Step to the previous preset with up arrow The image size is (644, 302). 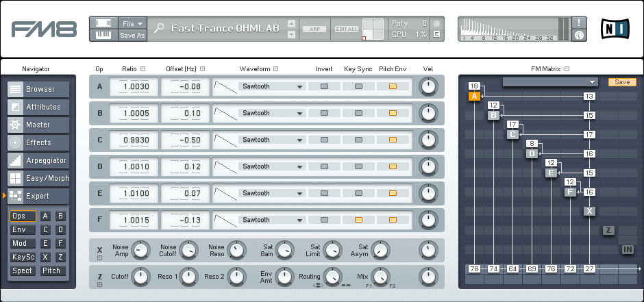[292, 23]
